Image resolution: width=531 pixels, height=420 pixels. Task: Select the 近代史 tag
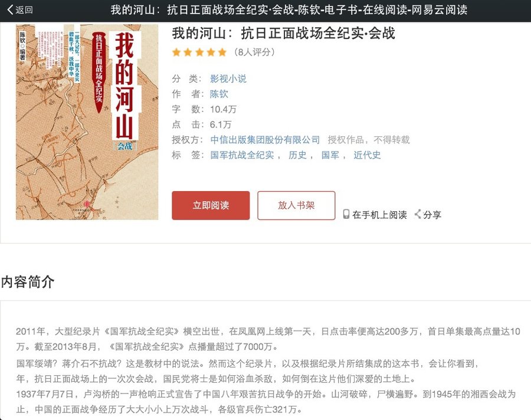(367, 155)
